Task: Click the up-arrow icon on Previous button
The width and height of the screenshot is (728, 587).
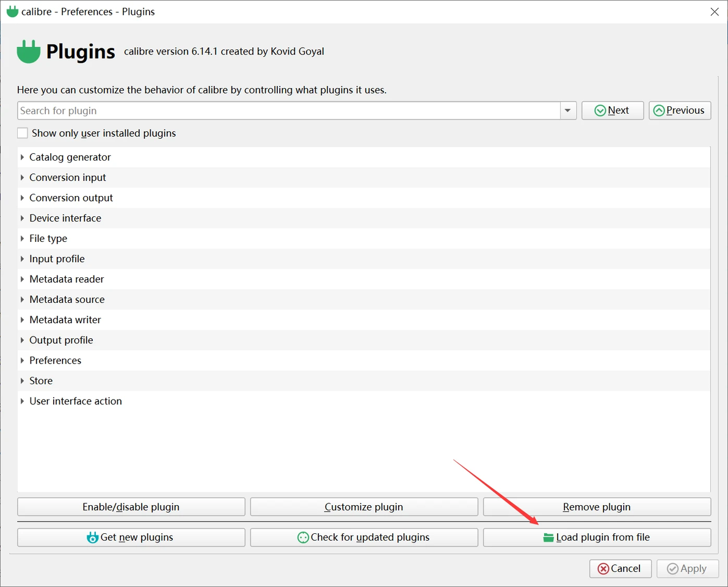Action: (659, 111)
